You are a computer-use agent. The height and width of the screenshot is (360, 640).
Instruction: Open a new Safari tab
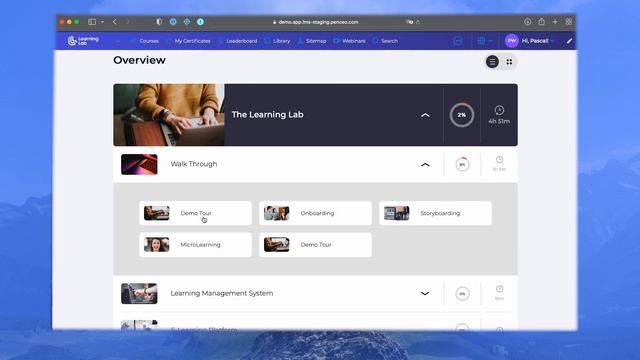(x=555, y=22)
